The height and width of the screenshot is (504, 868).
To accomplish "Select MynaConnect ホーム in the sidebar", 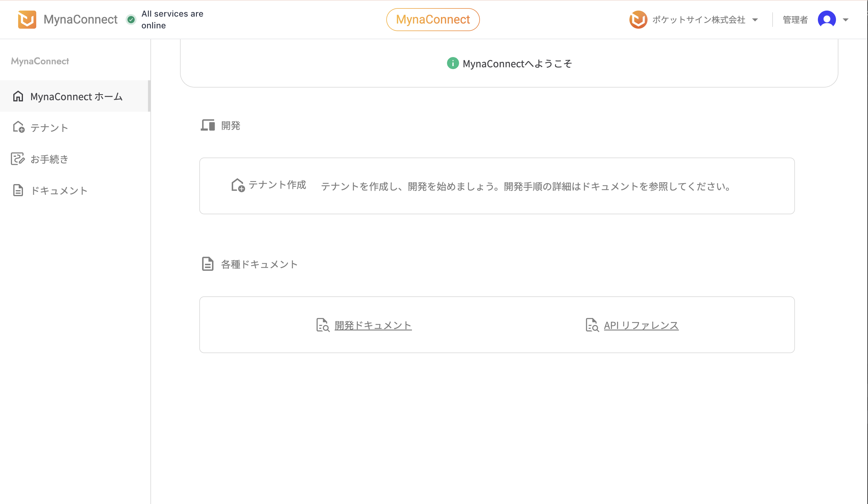I will [x=75, y=96].
